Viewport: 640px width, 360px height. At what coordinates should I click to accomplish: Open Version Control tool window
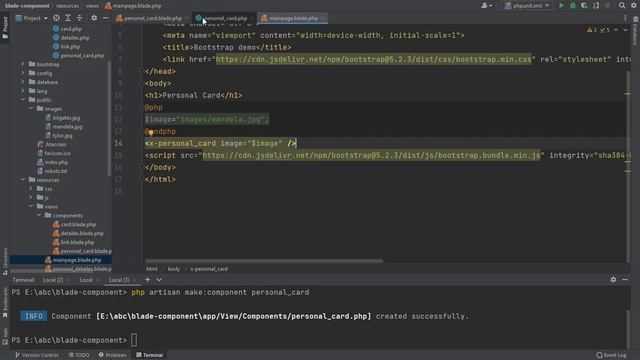pyautogui.click(x=37, y=355)
